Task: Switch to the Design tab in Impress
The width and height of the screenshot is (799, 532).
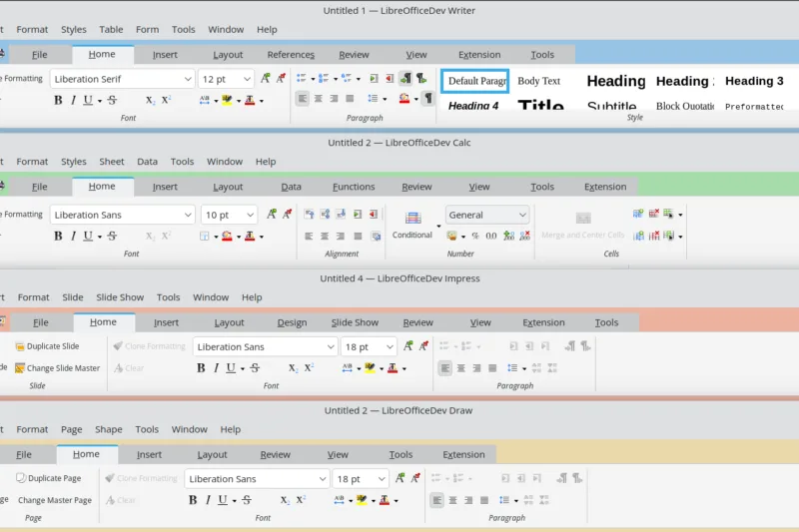Action: pos(292,322)
